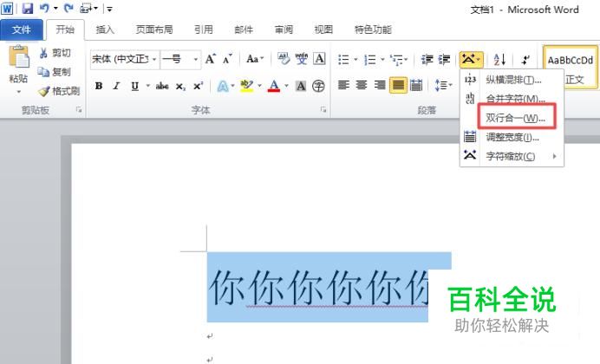The width and height of the screenshot is (600, 364).
Task: Click the Multilevel List icon
Action: 397,59
